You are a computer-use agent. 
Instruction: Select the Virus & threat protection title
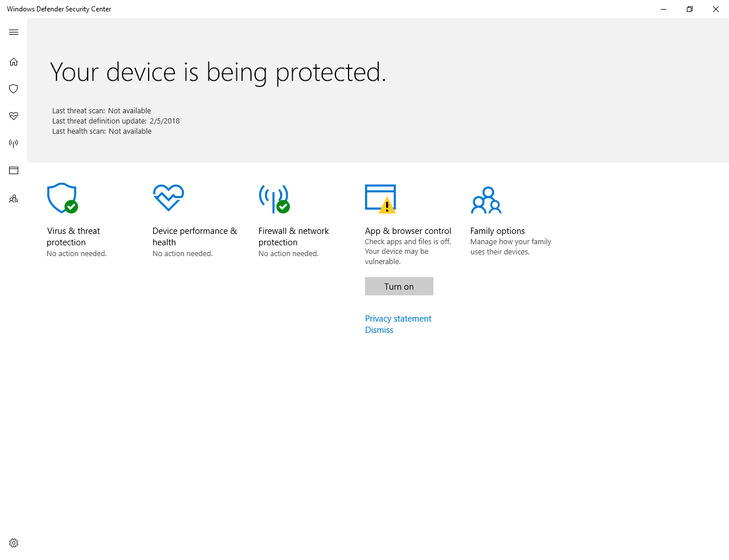coord(73,236)
